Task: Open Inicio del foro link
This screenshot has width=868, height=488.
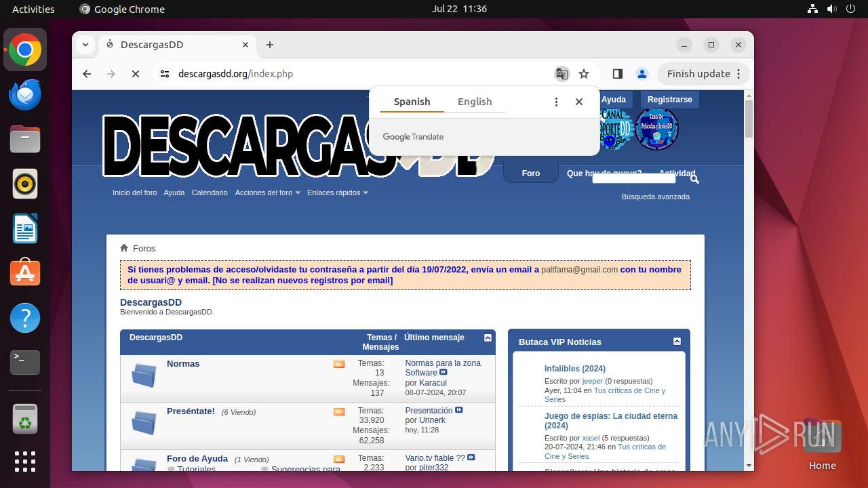Action: tap(134, 192)
